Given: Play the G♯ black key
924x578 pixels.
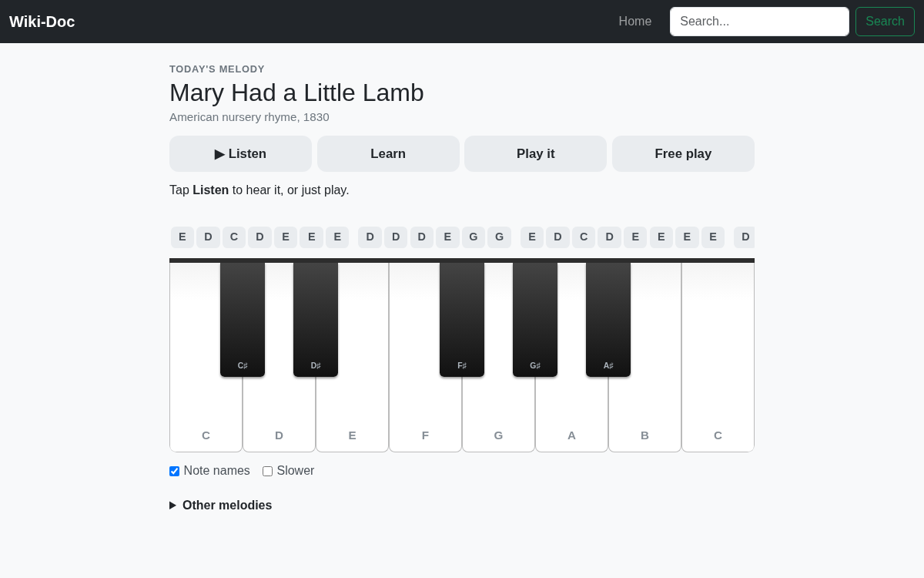Looking at the screenshot, I should pyautogui.click(x=535, y=319).
